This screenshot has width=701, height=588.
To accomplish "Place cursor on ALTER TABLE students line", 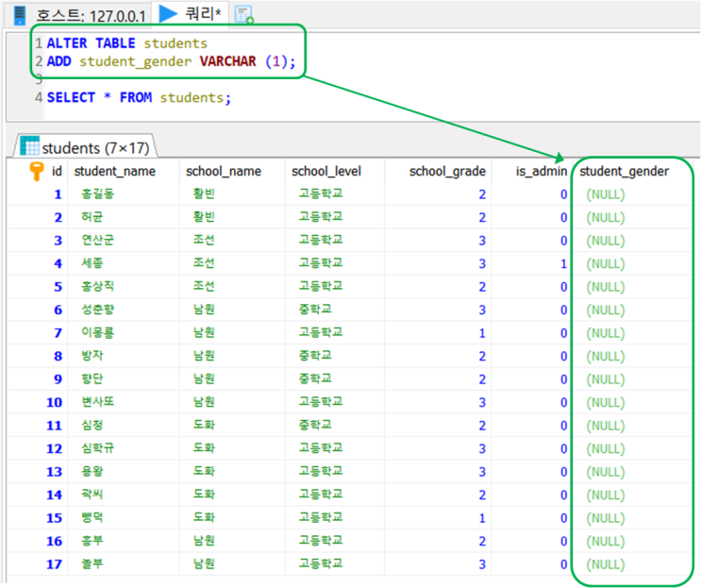I will 127,43.
